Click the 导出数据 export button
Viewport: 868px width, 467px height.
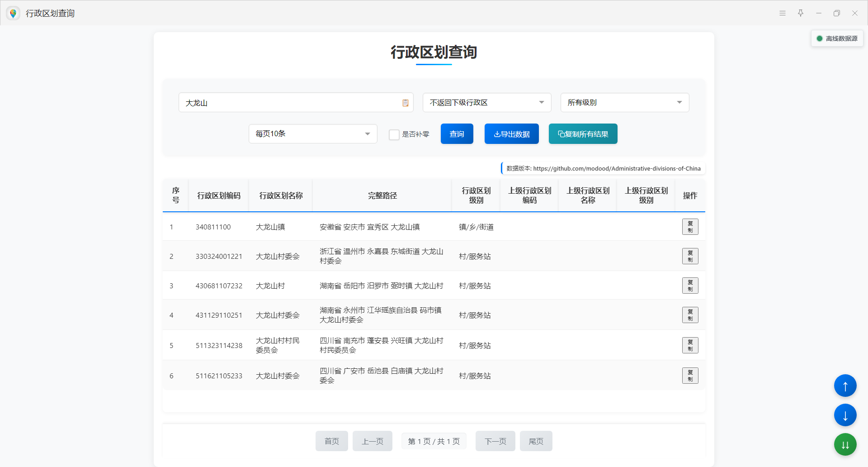512,134
